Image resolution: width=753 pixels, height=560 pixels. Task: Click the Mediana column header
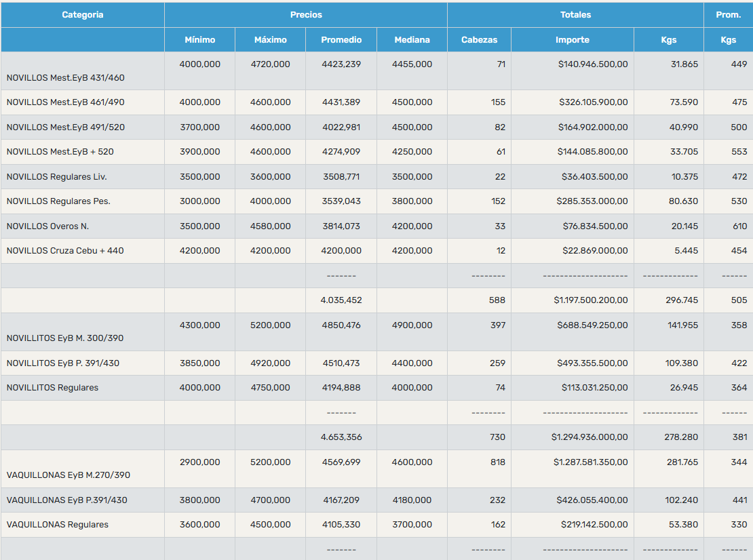tap(412, 40)
